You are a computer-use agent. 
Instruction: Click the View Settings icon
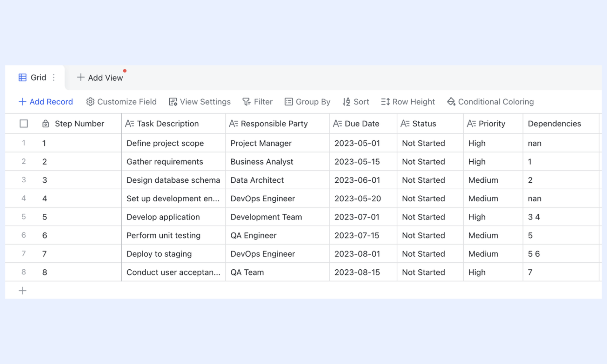[173, 102]
